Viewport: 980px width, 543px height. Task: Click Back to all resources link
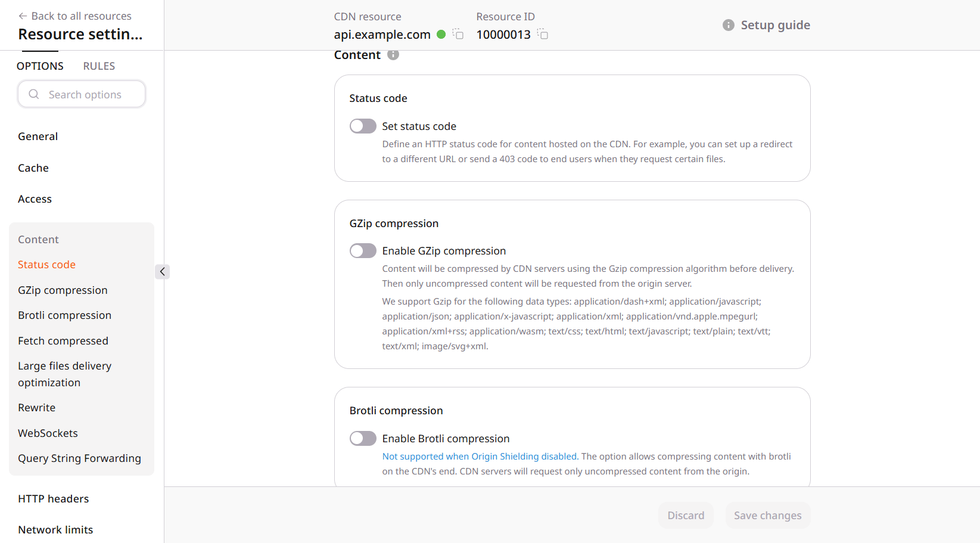(x=75, y=16)
